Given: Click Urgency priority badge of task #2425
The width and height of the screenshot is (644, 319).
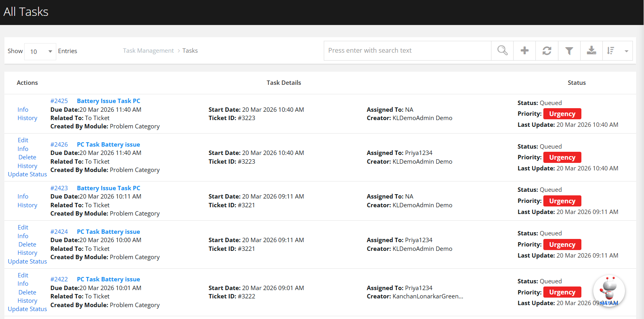Looking at the screenshot, I should point(562,114).
